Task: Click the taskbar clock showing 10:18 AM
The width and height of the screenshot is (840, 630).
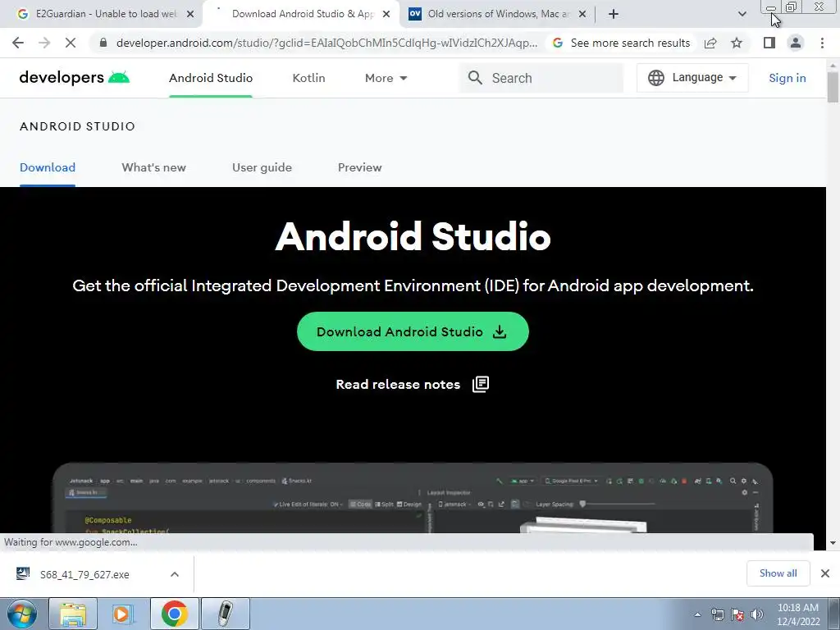Action: pos(797,614)
